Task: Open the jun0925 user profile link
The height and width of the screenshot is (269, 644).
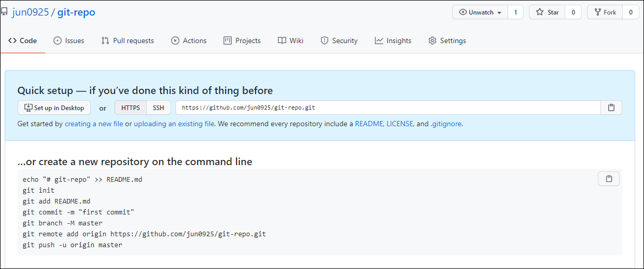Action: click(x=31, y=12)
